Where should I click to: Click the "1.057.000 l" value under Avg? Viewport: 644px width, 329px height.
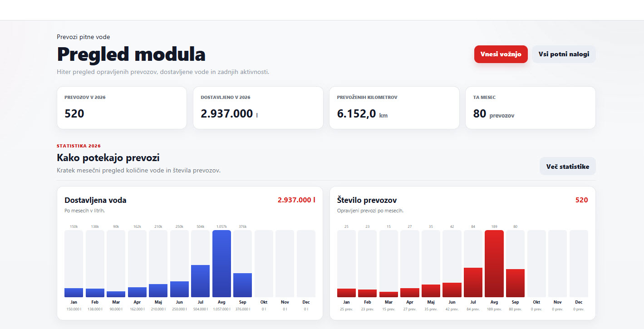pos(221,309)
